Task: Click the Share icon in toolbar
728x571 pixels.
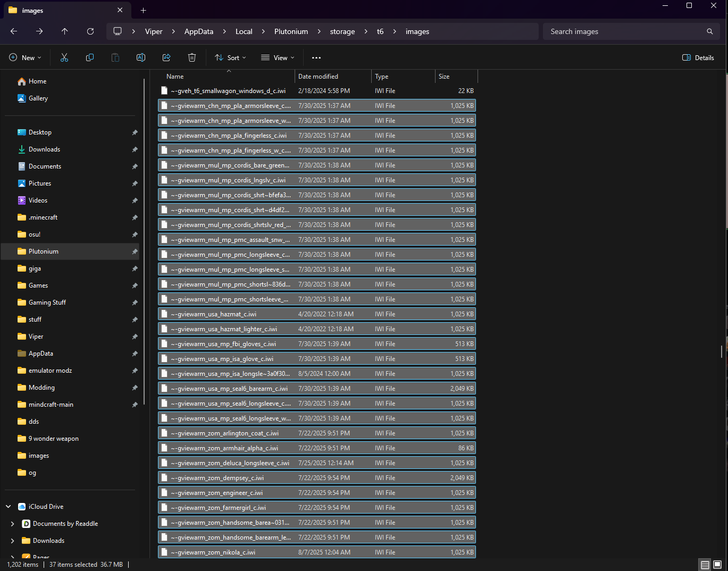Action: (x=166, y=57)
